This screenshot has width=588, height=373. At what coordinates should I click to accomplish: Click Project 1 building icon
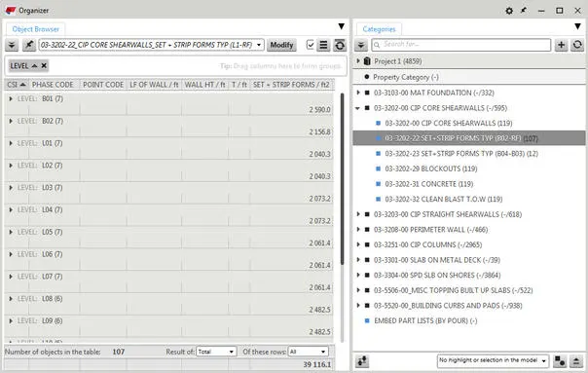pos(367,61)
